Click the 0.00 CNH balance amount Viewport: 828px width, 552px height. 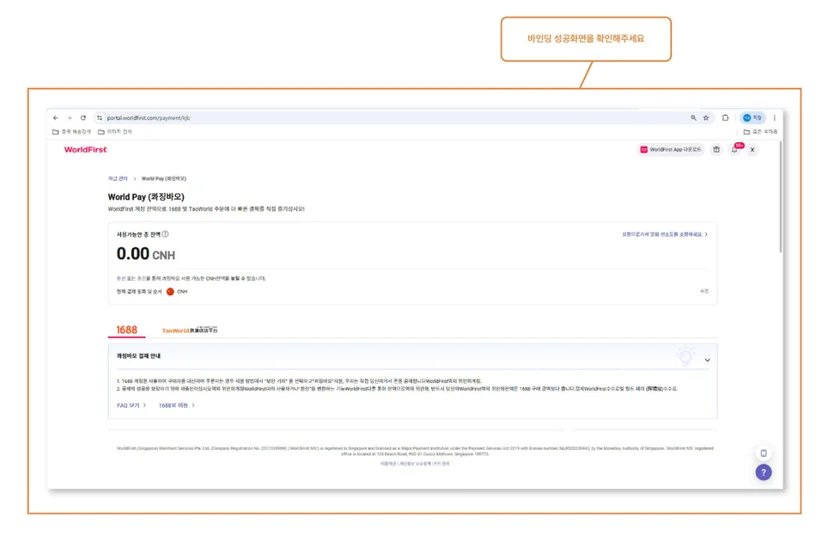coord(146,254)
